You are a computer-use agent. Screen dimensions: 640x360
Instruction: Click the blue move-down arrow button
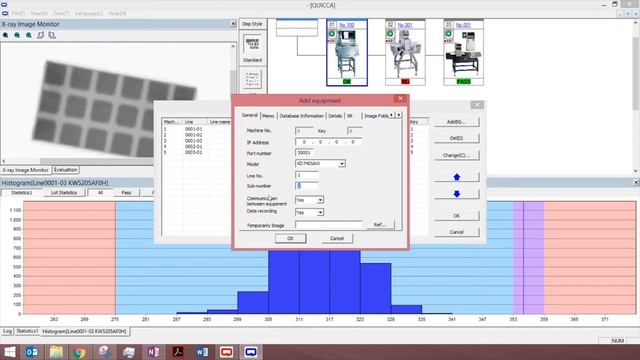coord(456,194)
